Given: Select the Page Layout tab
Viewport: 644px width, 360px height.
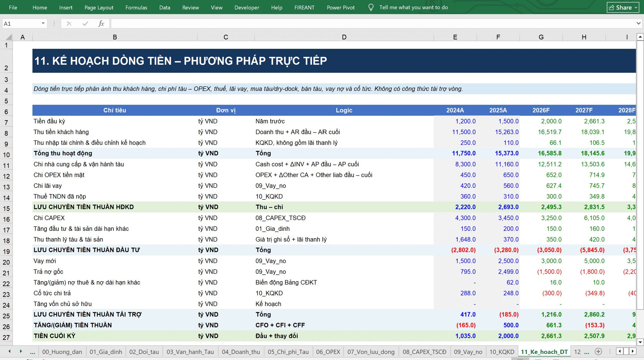Looking at the screenshot, I should click(x=99, y=8).
